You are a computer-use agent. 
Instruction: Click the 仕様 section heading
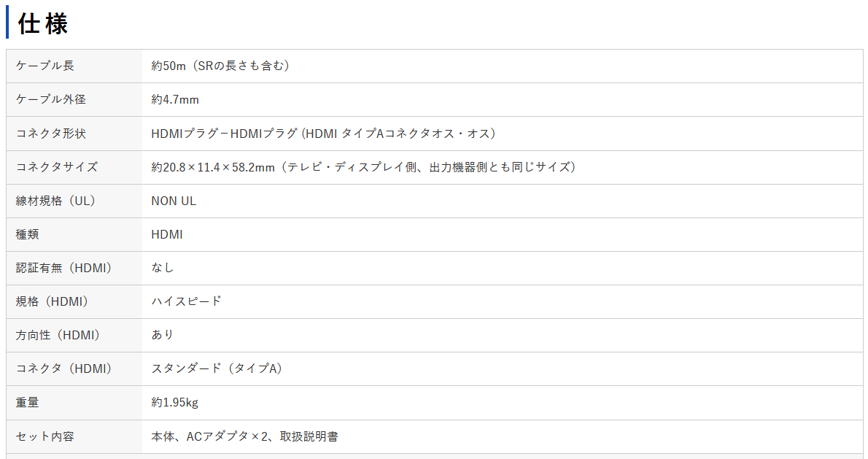(42, 24)
